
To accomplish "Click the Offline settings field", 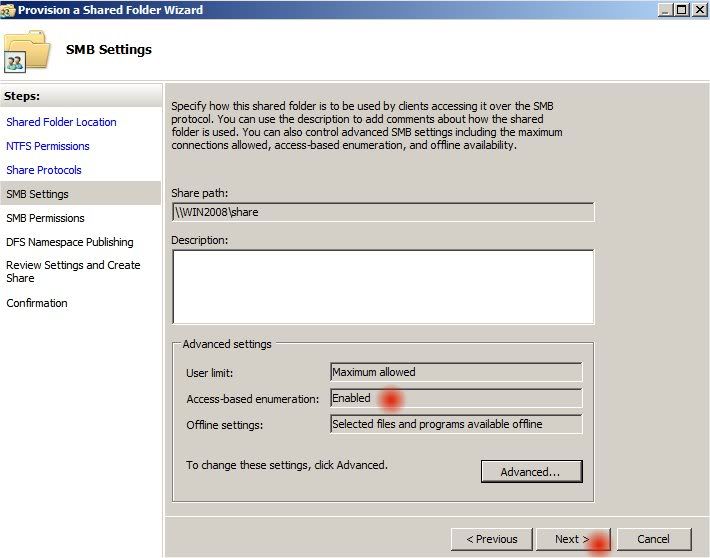I will [456, 424].
